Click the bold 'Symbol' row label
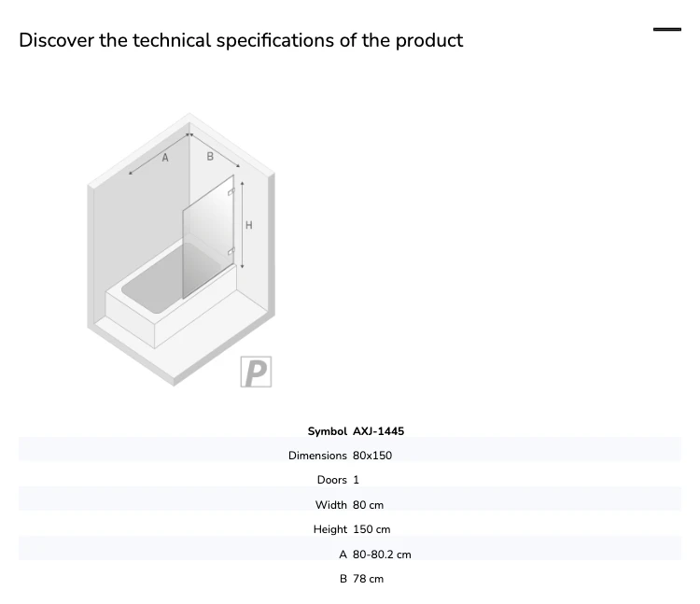 (328, 431)
